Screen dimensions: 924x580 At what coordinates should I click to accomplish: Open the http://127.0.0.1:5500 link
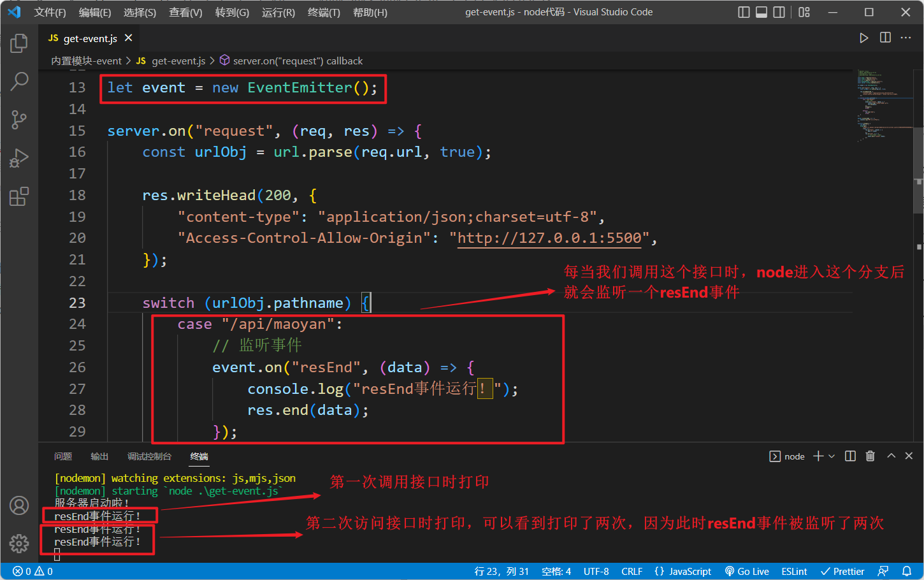tap(549, 238)
